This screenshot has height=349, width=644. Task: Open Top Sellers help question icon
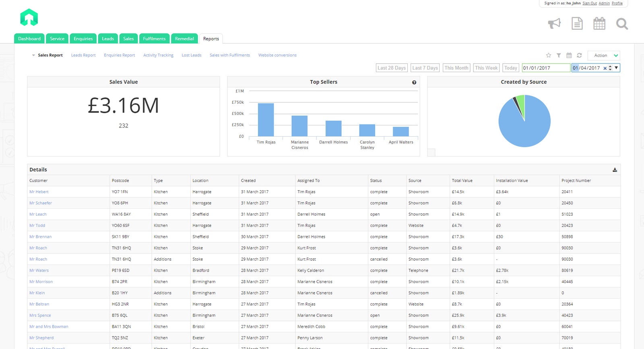(414, 82)
